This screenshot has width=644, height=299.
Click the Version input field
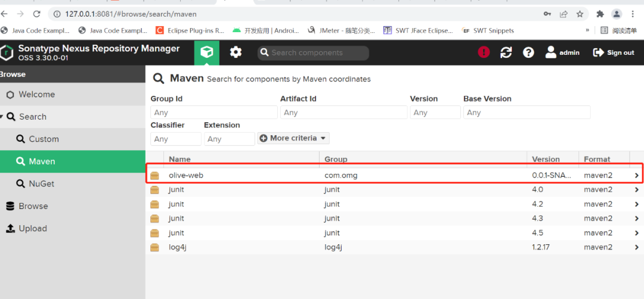click(435, 113)
